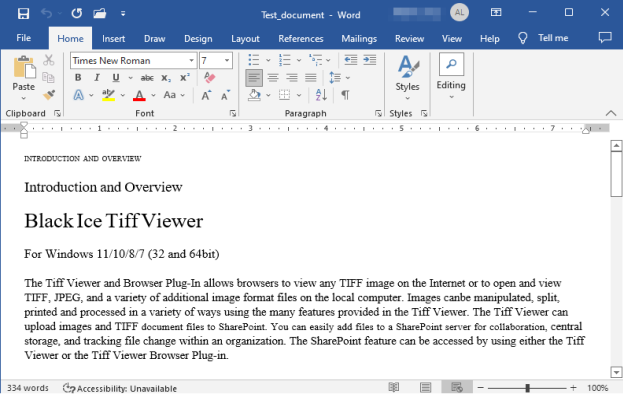
Task: Open Font dialog box launcher
Action: (x=233, y=114)
